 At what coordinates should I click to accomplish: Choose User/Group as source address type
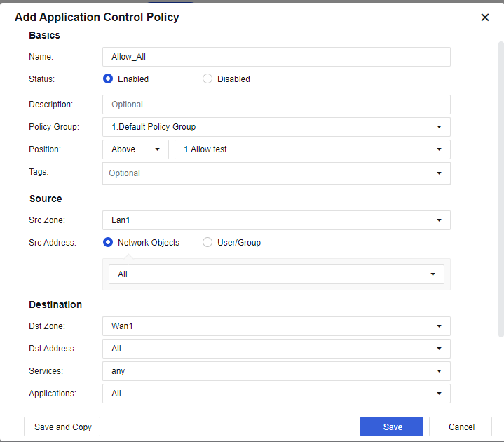coord(207,243)
